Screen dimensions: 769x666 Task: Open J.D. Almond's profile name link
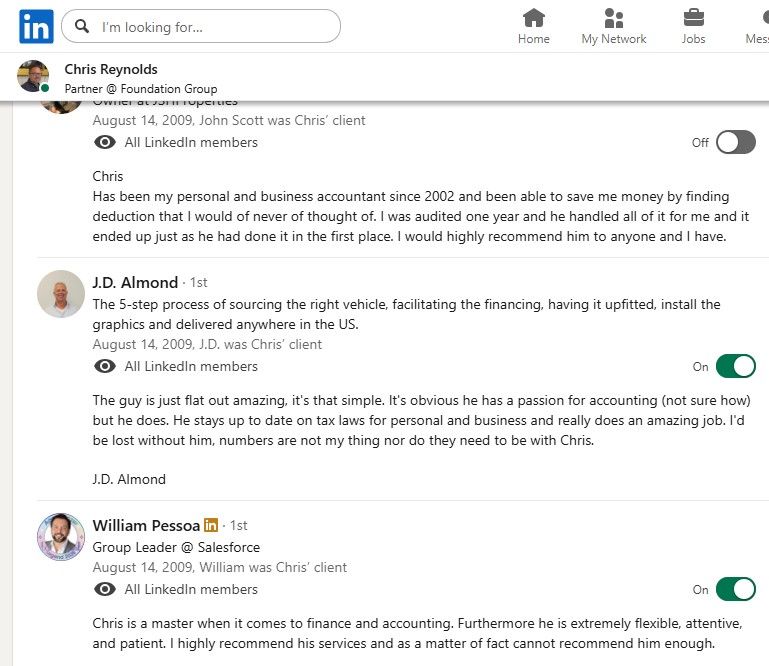click(135, 282)
